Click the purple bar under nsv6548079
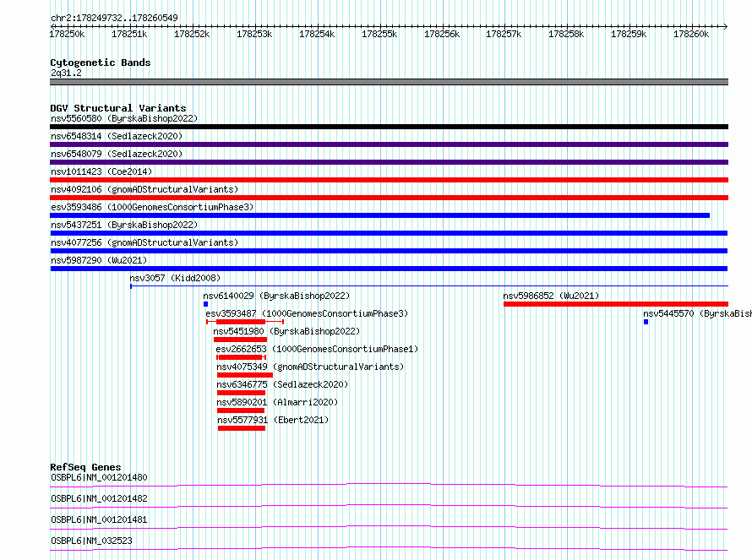752x560 pixels. pyautogui.click(x=389, y=162)
